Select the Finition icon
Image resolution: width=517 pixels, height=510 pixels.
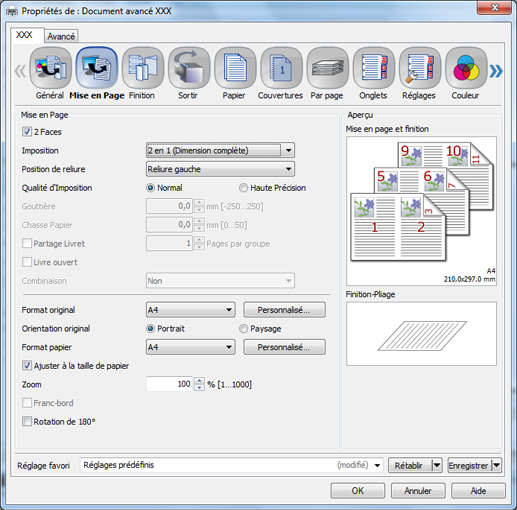pyautogui.click(x=143, y=68)
